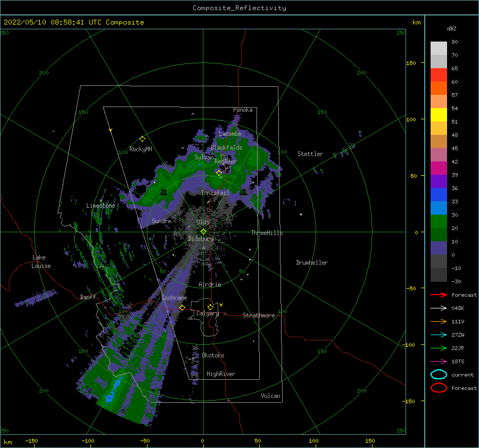Click the 18TS legend label
This screenshot has width=479, height=448.
(458, 362)
